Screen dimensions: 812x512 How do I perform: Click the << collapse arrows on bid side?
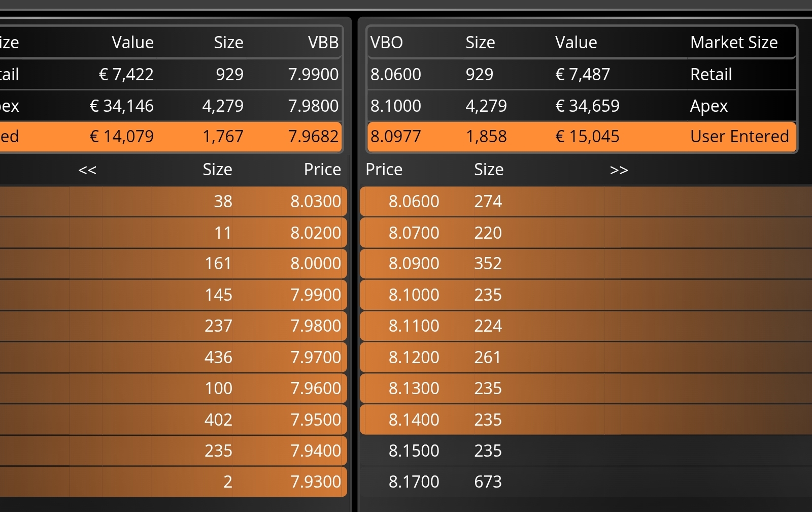[x=87, y=170]
